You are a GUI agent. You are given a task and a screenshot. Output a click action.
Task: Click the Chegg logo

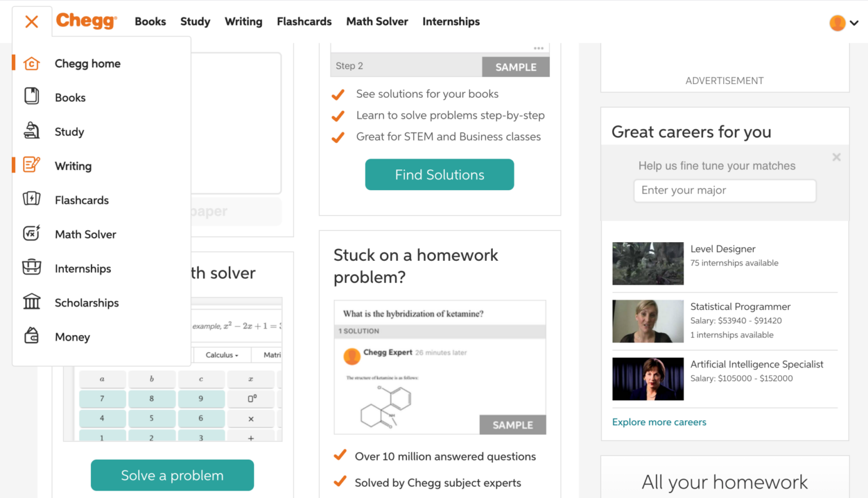pyautogui.click(x=86, y=21)
